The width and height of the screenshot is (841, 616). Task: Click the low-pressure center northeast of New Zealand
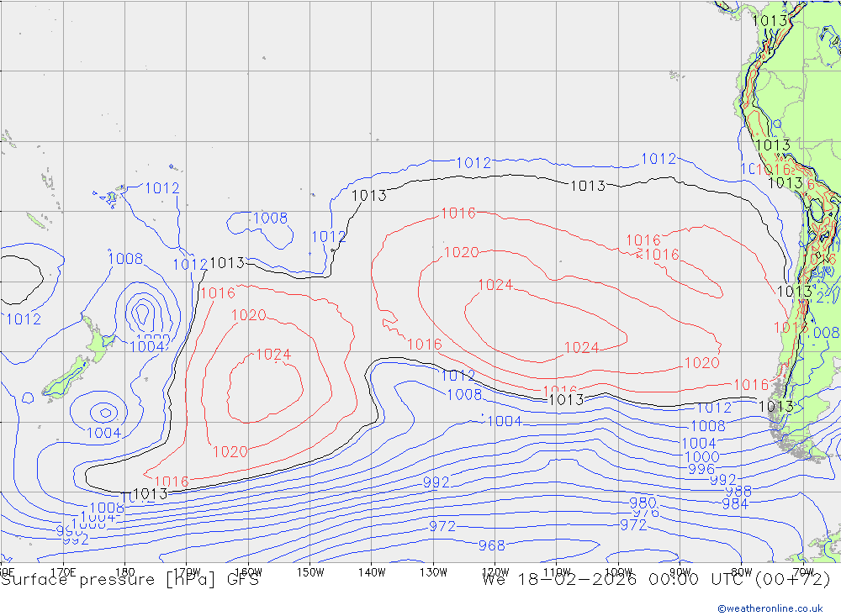143,313
